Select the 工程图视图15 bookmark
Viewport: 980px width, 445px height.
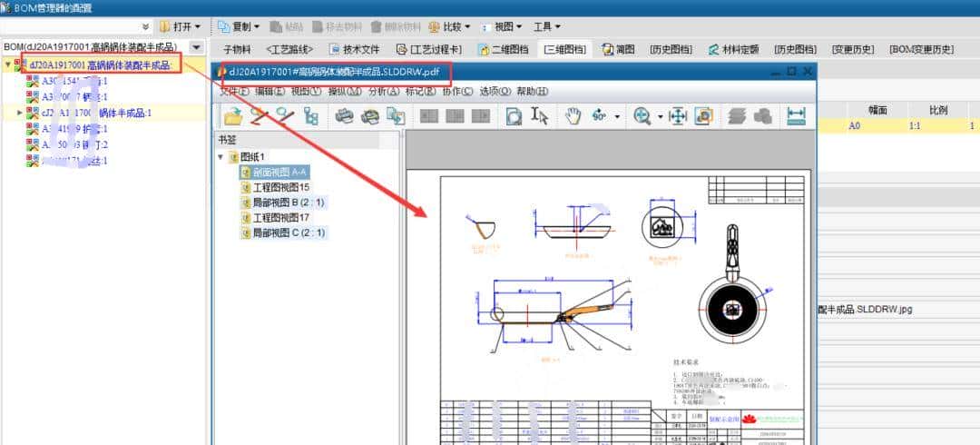274,187
